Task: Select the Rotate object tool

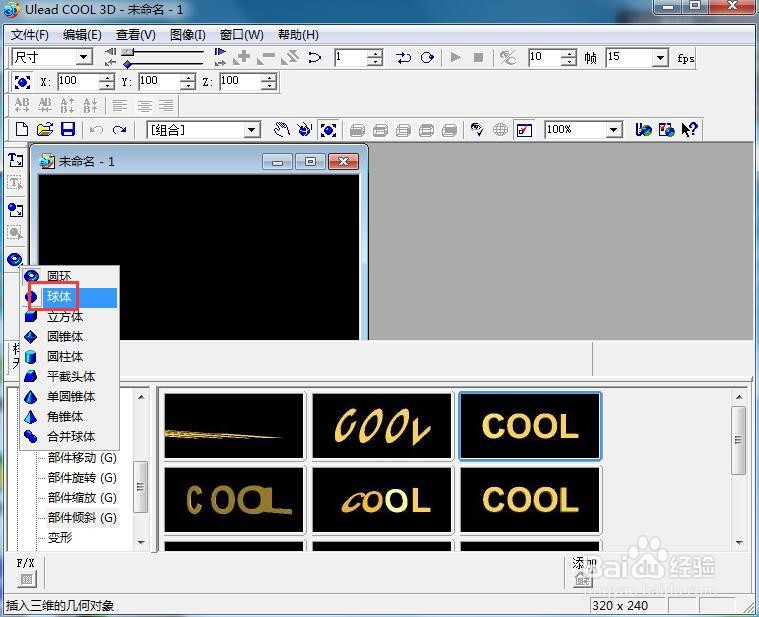Action: (304, 130)
